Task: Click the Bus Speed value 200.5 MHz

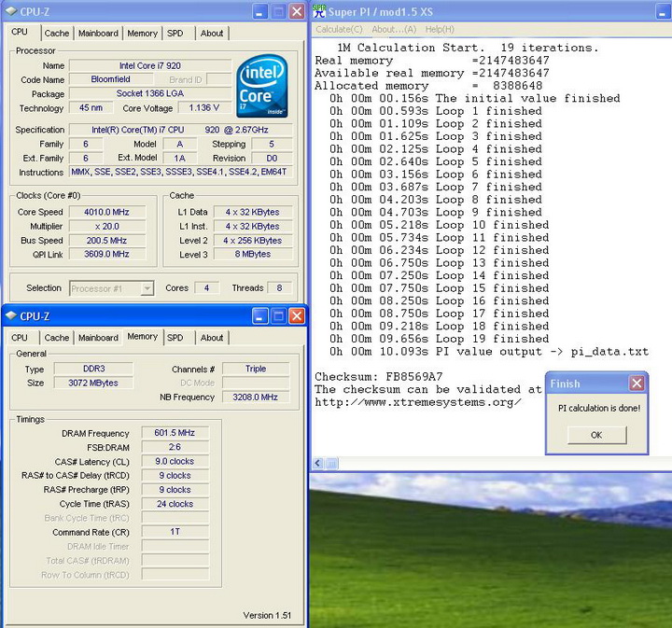Action: click(106, 241)
